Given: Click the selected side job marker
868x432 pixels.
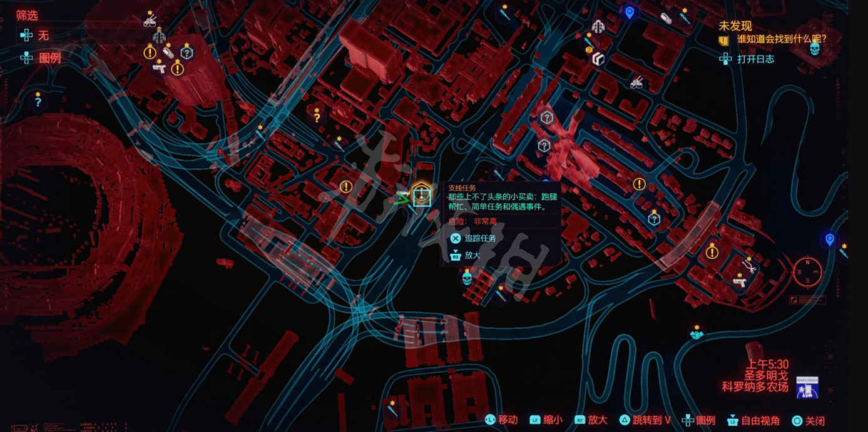Looking at the screenshot, I should click(422, 196).
